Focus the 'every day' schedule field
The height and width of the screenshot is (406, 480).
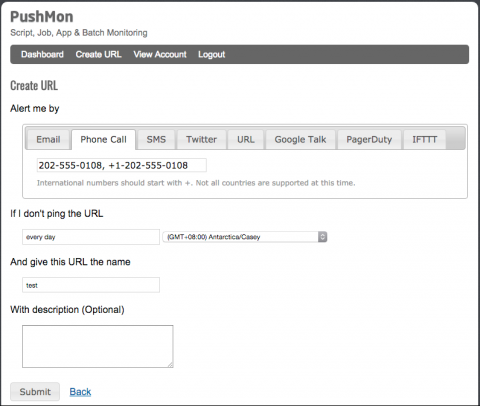click(91, 237)
